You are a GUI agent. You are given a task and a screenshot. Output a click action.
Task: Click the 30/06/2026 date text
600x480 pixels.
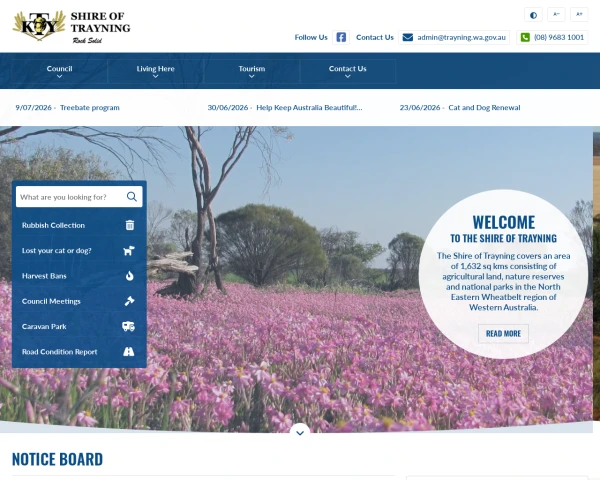[228, 108]
